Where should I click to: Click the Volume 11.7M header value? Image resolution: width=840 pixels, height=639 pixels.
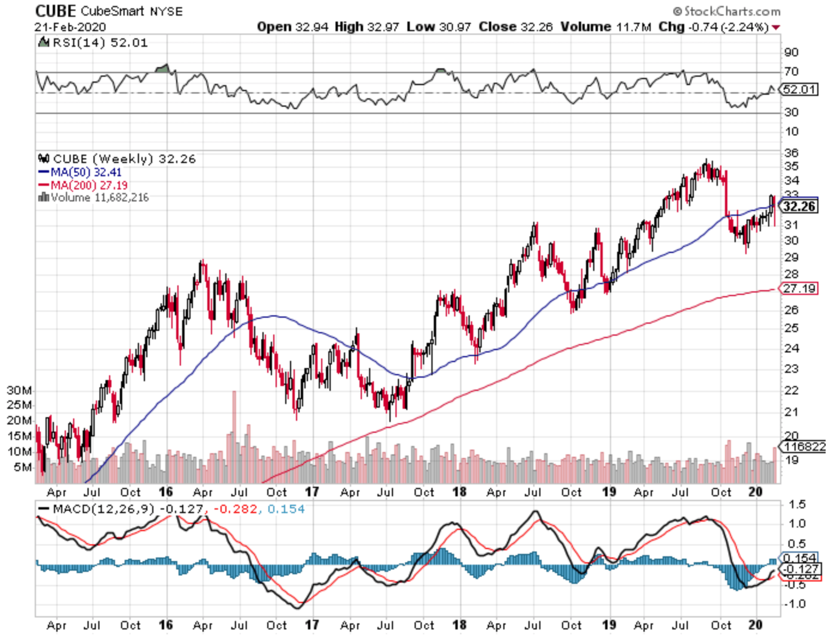(606, 27)
